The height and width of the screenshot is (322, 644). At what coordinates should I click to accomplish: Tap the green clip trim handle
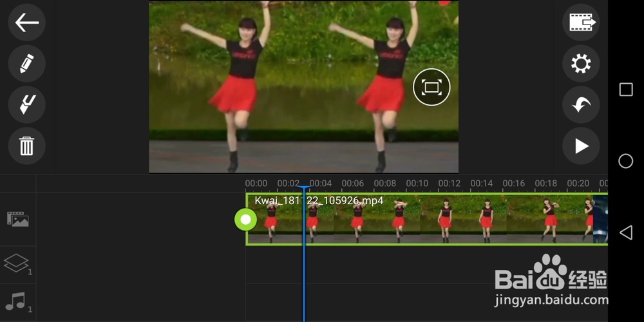point(245,220)
